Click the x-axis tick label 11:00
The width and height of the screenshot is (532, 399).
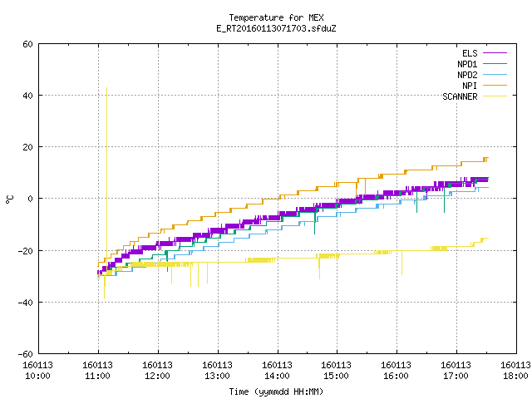coord(97,376)
